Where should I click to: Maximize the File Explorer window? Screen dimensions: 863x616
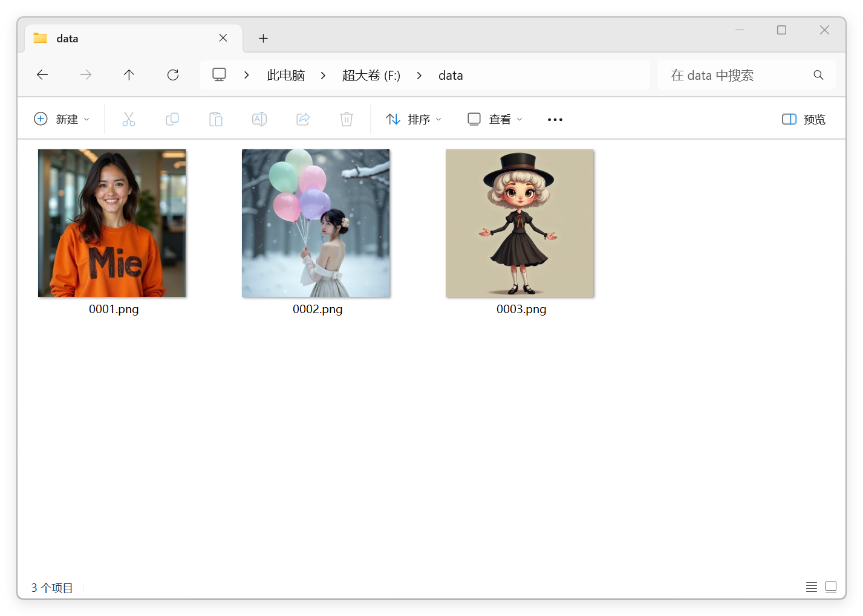click(781, 30)
